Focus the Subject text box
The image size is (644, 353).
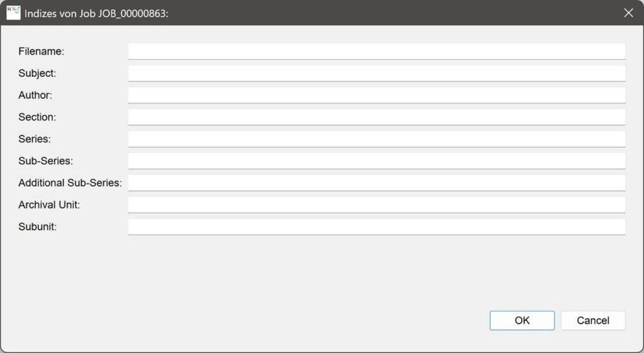click(376, 73)
